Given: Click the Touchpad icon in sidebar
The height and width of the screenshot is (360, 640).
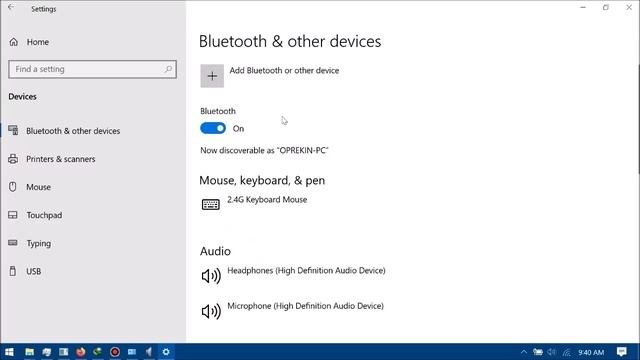Looking at the screenshot, I should (x=13, y=215).
